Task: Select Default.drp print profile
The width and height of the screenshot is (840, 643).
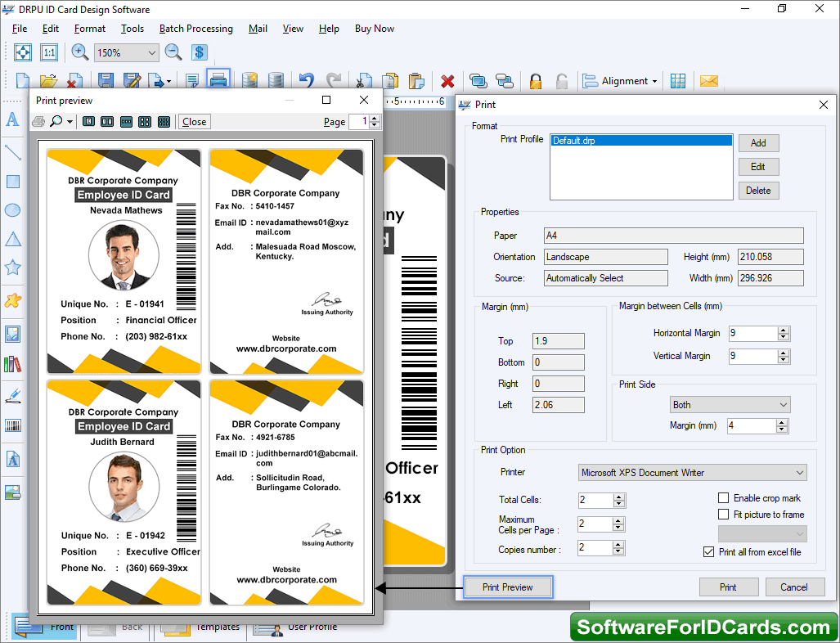Action: click(x=641, y=141)
